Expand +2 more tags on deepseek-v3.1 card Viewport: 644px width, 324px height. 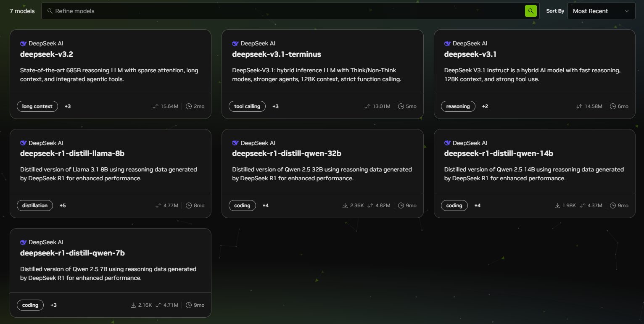[485, 106]
